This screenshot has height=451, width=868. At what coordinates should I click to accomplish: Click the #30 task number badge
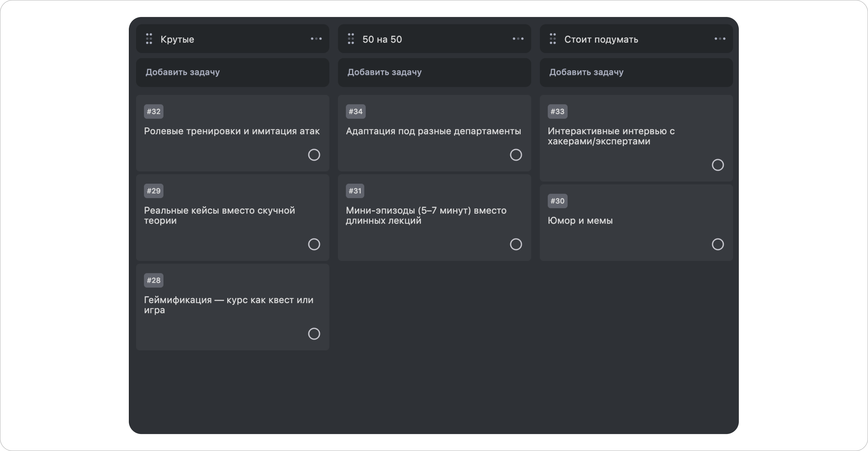[557, 201]
